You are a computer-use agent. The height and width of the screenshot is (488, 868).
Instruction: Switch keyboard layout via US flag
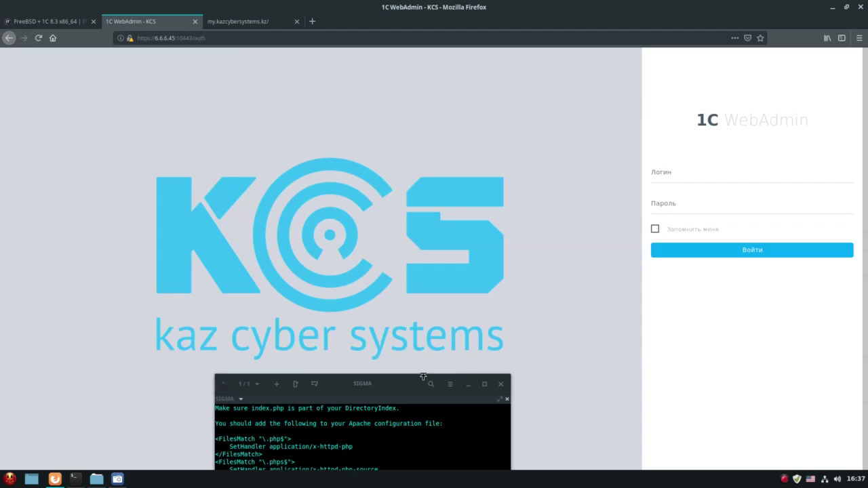[x=810, y=479]
